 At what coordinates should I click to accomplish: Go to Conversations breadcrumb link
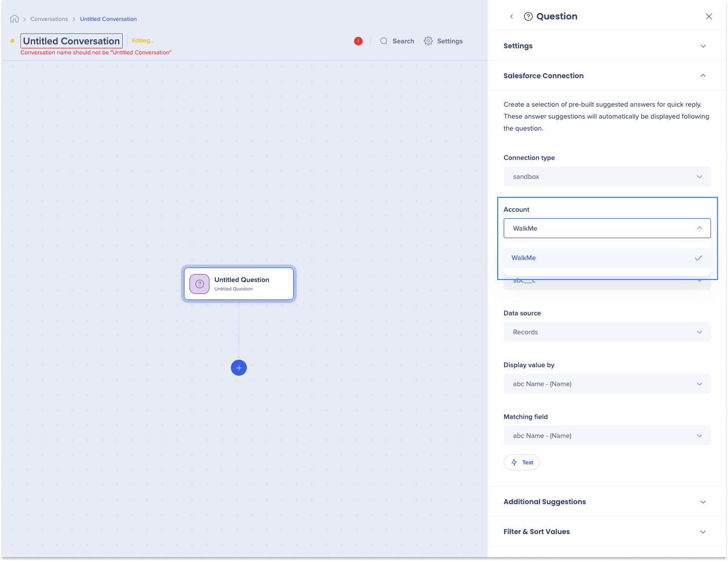point(49,19)
